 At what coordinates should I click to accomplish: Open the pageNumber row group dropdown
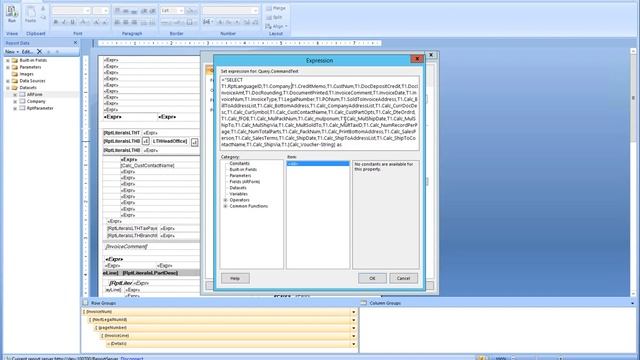click(x=353, y=328)
